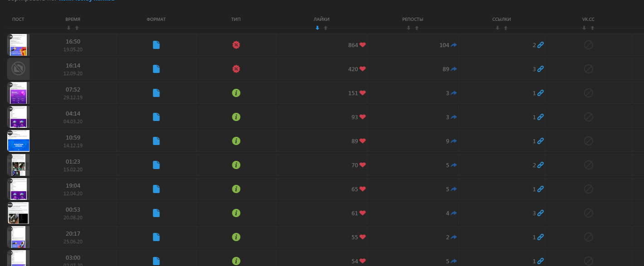
Task: Click format document icon in 07:52 row
Action: pyautogui.click(x=156, y=93)
